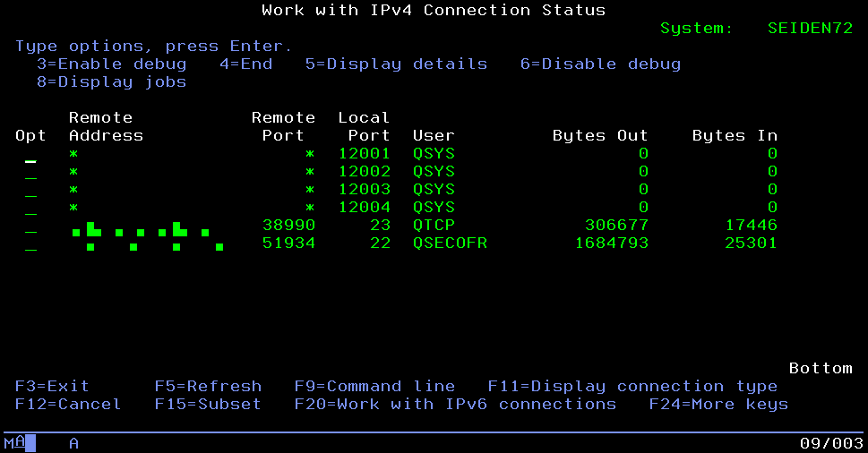Click F3=Exit function key

click(x=52, y=386)
